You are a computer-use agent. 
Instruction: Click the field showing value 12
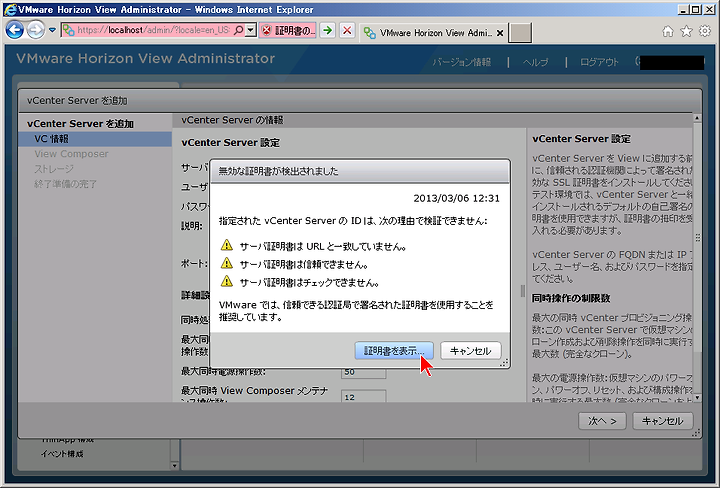coord(363,397)
